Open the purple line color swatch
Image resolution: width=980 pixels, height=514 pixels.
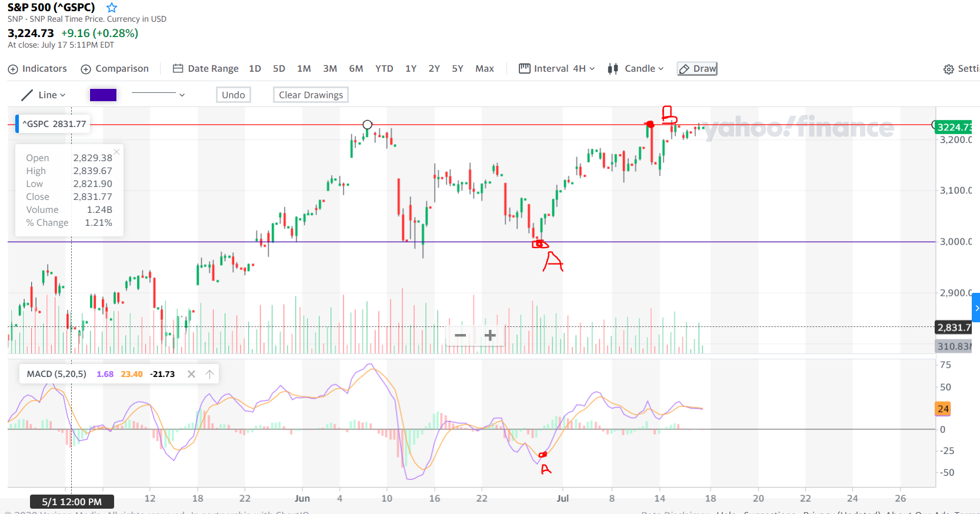click(103, 95)
